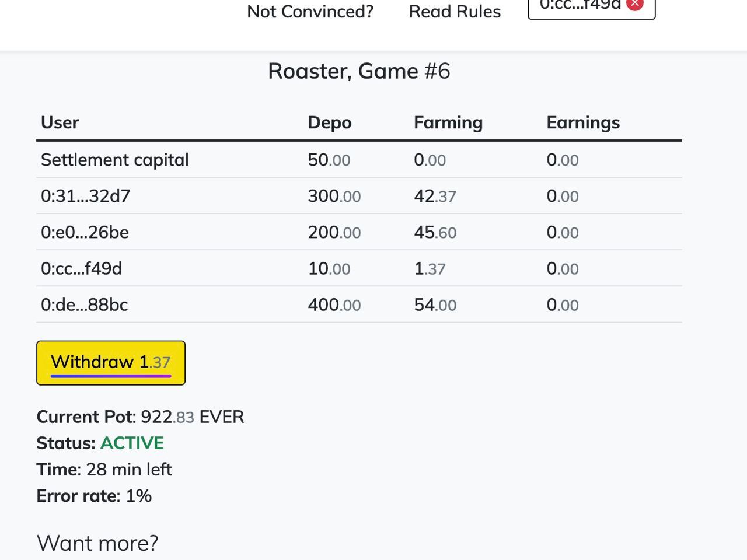Select user 0:e0...26be in the table
Image resolution: width=747 pixels, height=560 pixels.
point(85,232)
